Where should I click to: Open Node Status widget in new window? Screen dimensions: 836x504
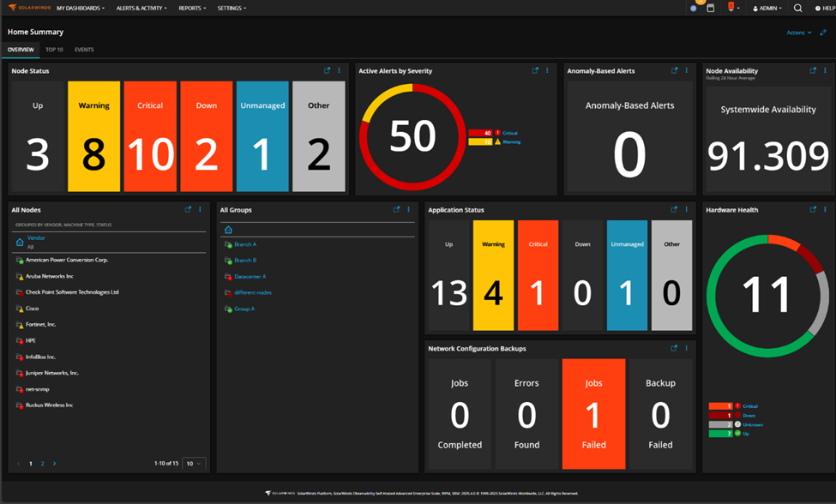pos(327,70)
